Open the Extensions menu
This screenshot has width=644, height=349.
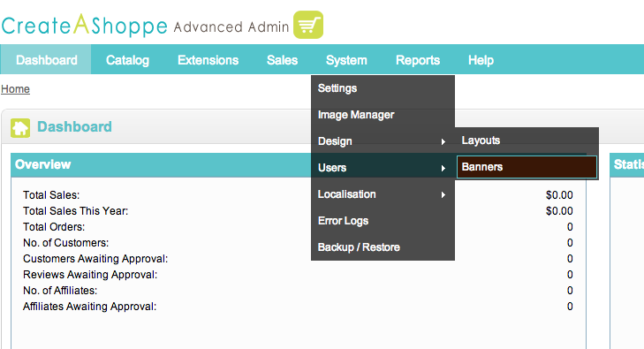(208, 60)
